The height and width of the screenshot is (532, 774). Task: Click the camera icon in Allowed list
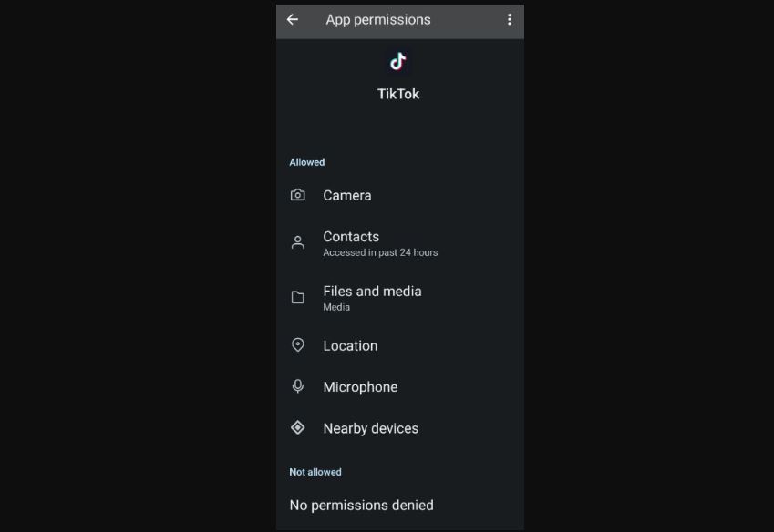(x=297, y=195)
